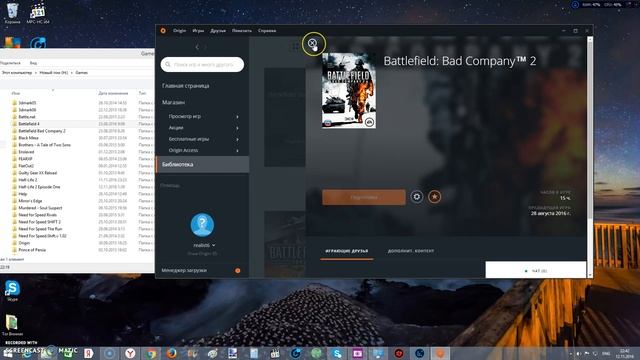
Task: Open the Tor Browser desktop shortcut
Action: [x=12, y=324]
